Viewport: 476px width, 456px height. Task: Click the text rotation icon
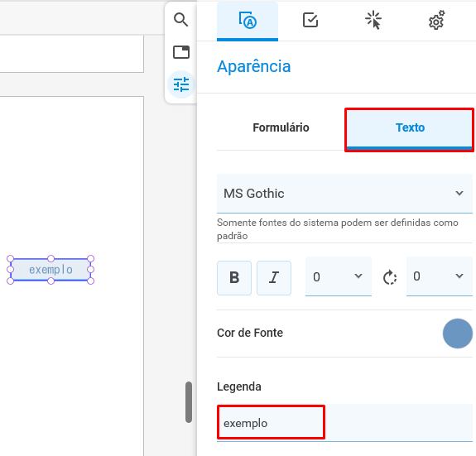[389, 277]
